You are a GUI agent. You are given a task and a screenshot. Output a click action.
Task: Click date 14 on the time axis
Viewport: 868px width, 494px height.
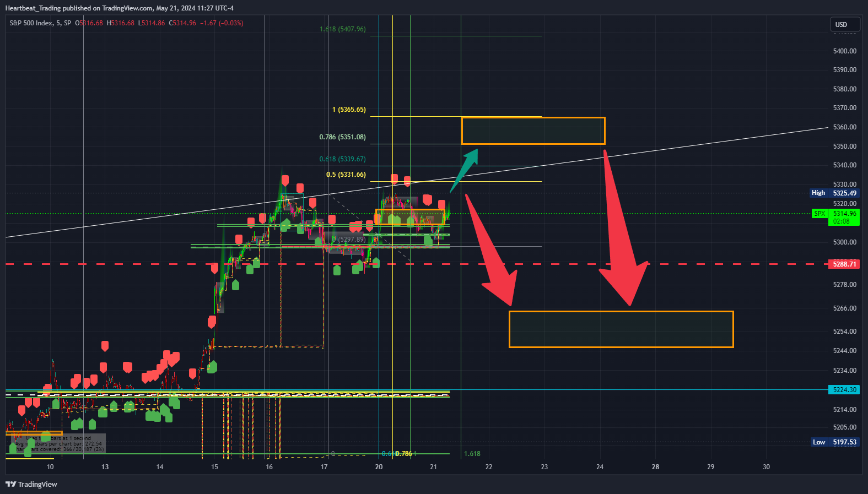(x=160, y=467)
